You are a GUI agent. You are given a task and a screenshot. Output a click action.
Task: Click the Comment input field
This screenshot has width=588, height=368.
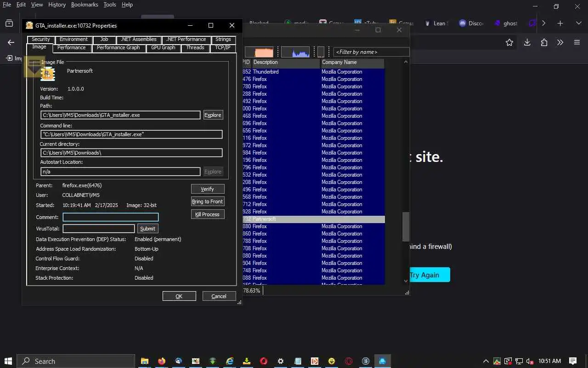(x=111, y=217)
